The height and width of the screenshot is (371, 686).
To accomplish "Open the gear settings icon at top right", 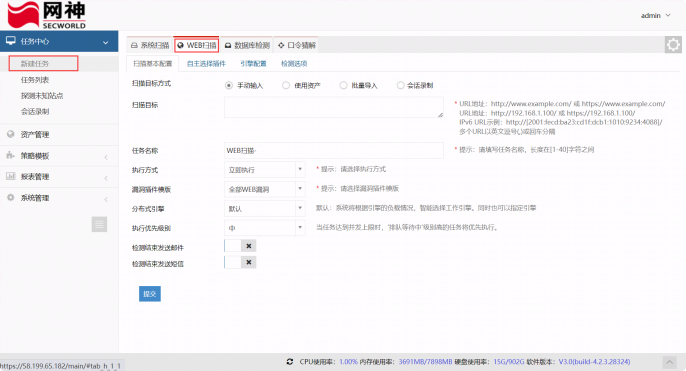I will point(673,45).
